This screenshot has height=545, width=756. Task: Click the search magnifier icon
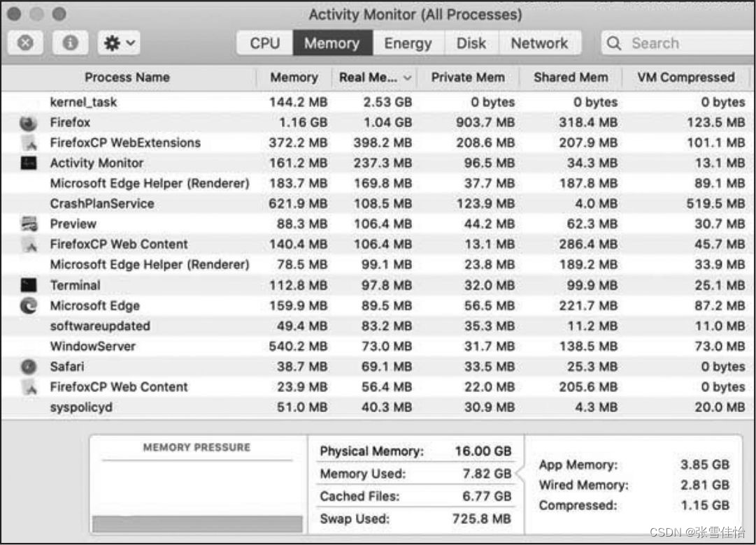[x=614, y=43]
